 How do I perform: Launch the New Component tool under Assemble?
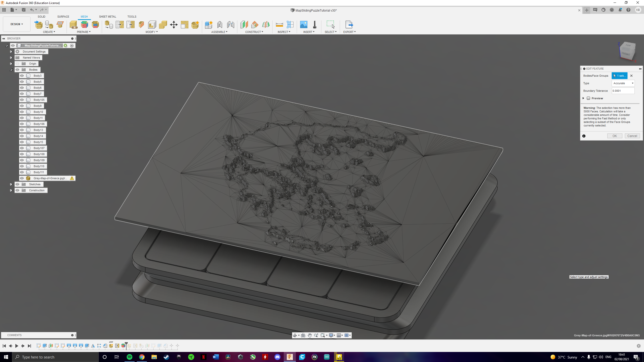(x=209, y=25)
